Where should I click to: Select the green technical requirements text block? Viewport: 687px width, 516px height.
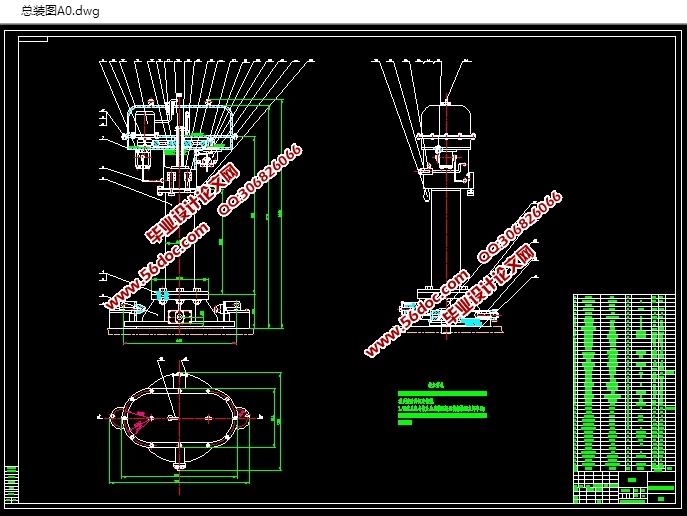(x=440, y=402)
